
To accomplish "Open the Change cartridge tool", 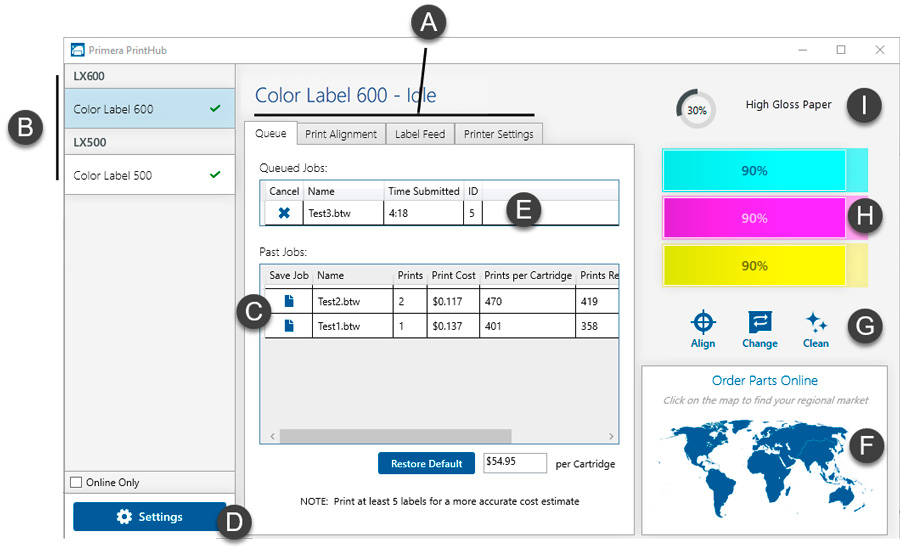I will click(760, 329).
